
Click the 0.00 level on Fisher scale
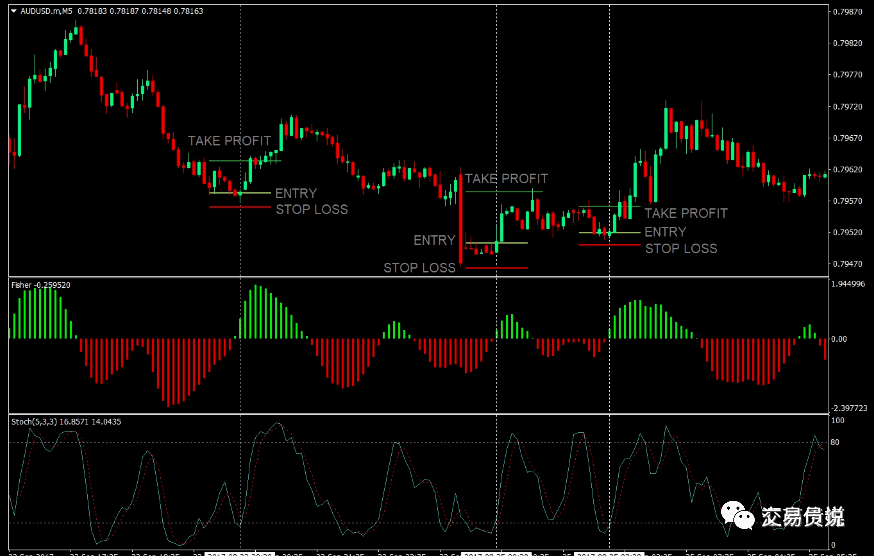(839, 339)
